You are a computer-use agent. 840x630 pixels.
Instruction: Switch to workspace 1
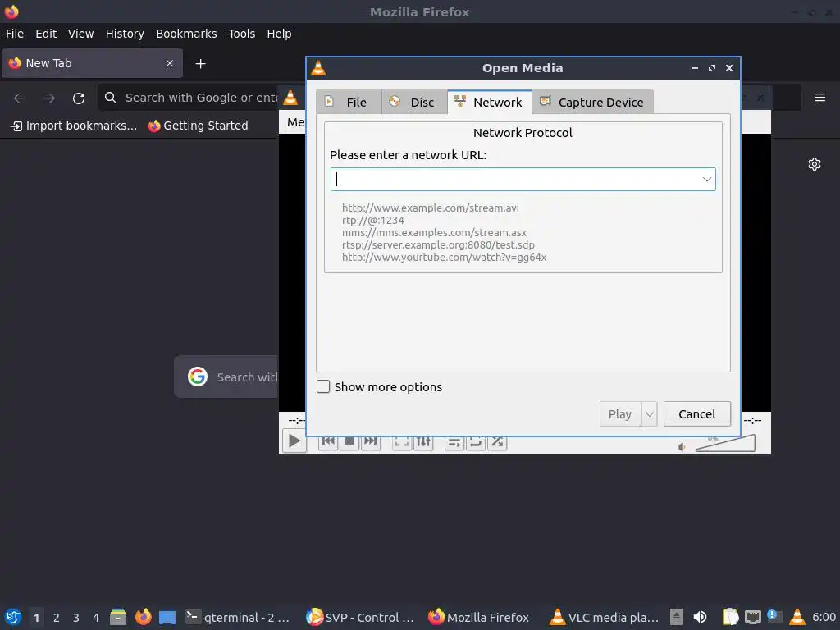pyautogui.click(x=36, y=618)
